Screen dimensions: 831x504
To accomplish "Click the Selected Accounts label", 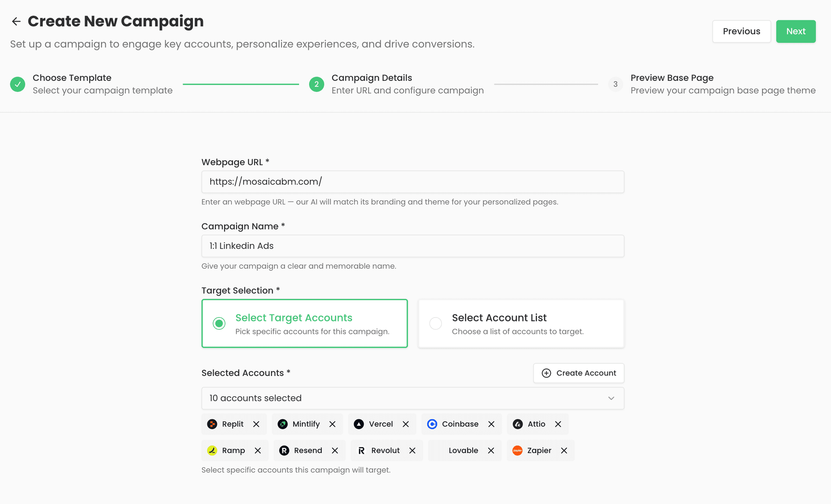I will (x=246, y=373).
